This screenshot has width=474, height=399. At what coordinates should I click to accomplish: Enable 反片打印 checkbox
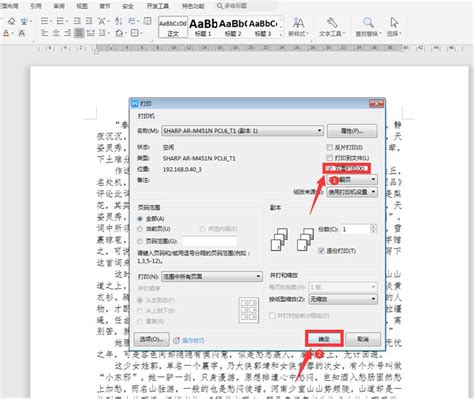(x=329, y=147)
